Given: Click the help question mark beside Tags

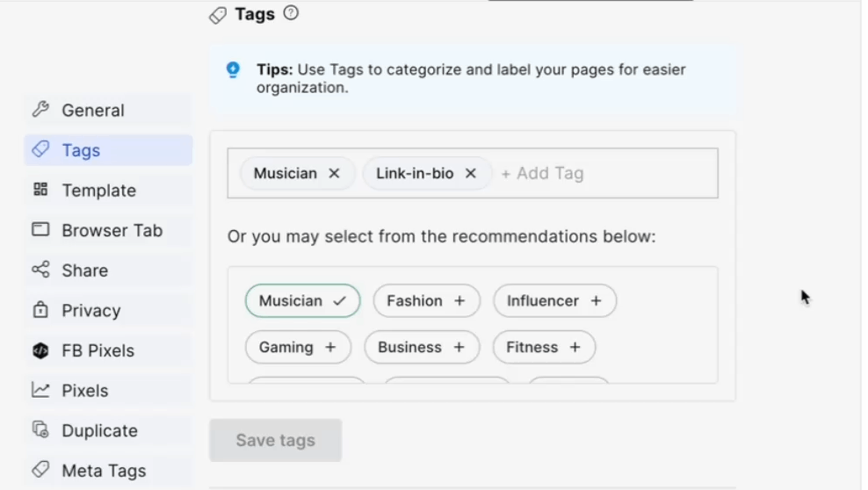Looking at the screenshot, I should click(x=291, y=12).
